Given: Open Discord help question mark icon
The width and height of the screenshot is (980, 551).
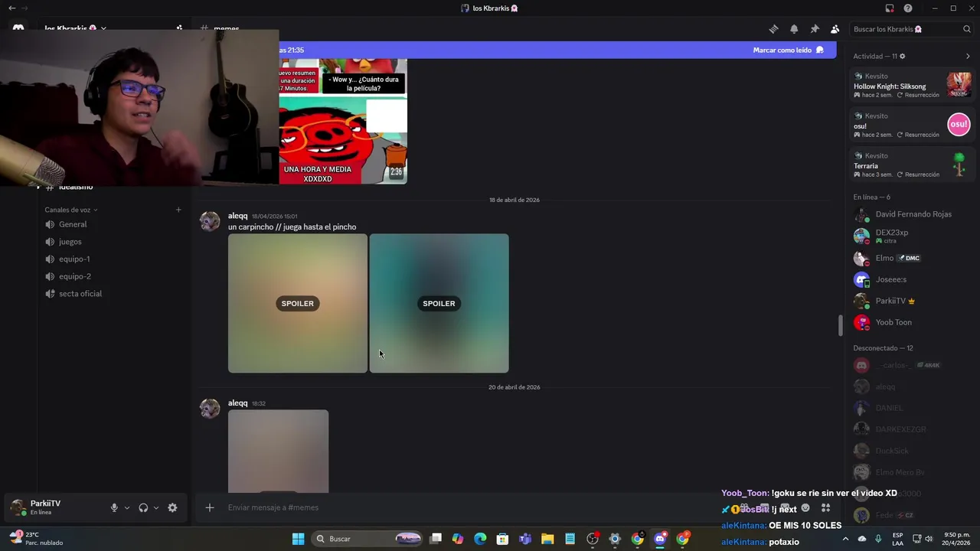Looking at the screenshot, I should click(908, 8).
